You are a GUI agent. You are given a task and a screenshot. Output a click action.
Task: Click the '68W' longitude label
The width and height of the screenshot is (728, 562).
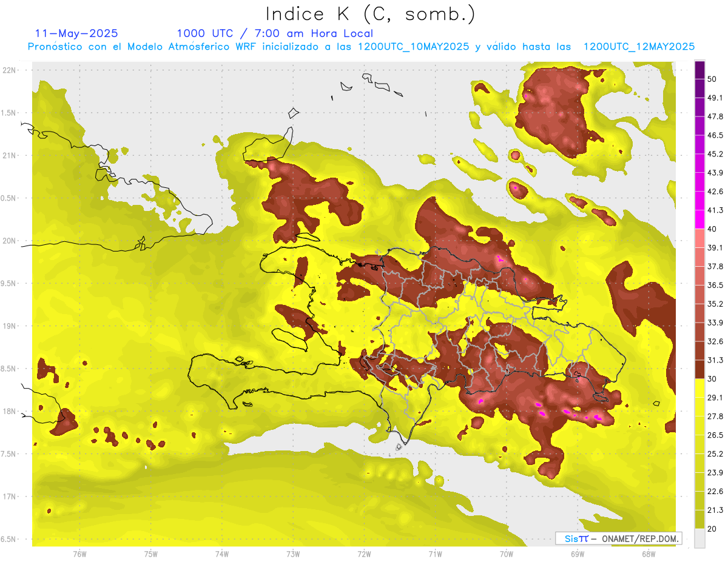(x=649, y=555)
